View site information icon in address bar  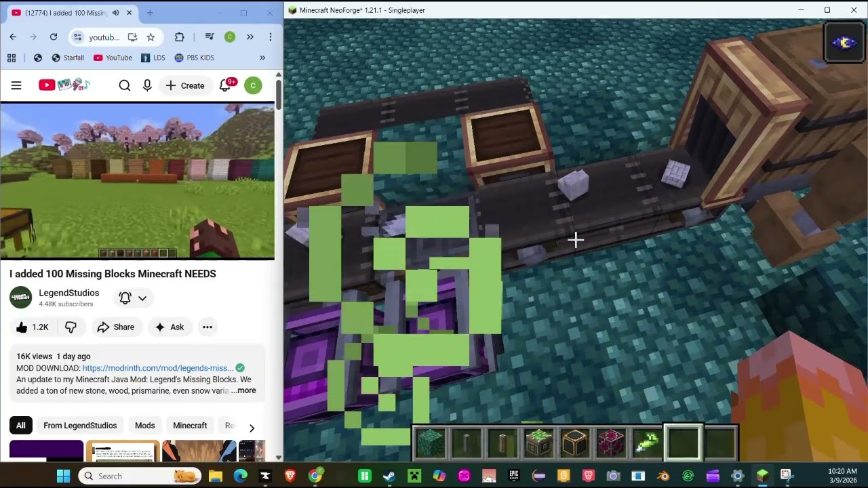coord(77,37)
